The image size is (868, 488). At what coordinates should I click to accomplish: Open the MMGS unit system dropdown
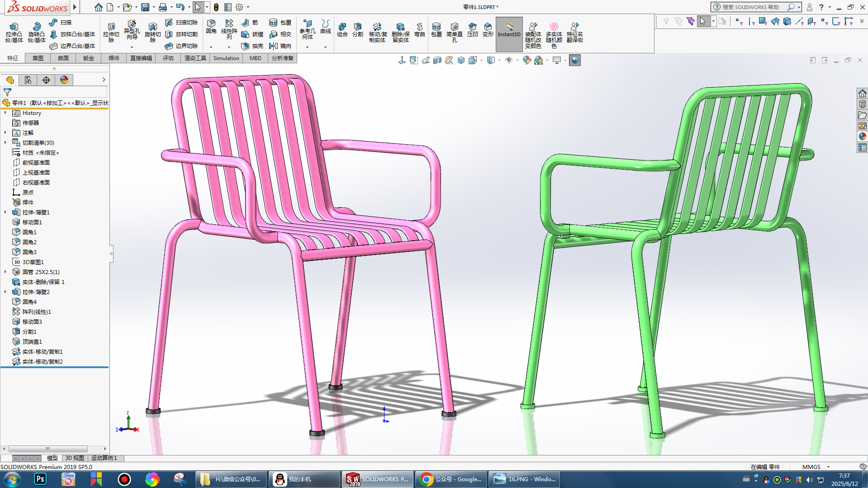point(829,467)
